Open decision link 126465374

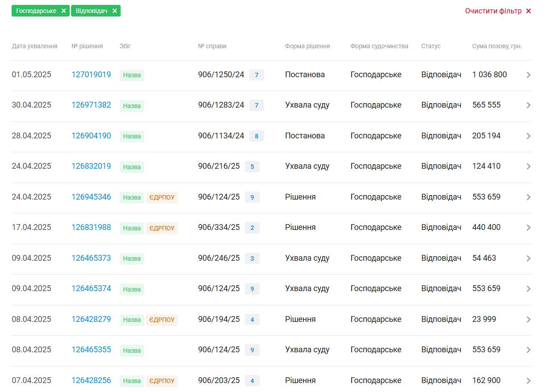(91, 288)
